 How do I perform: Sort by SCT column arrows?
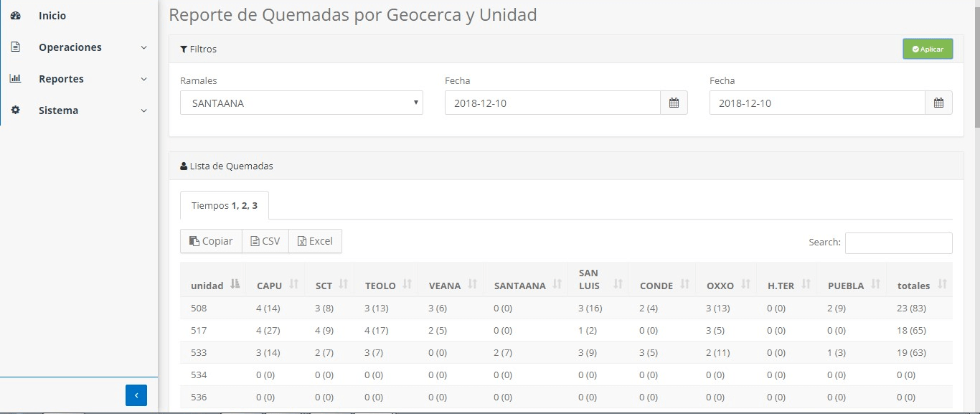point(343,285)
